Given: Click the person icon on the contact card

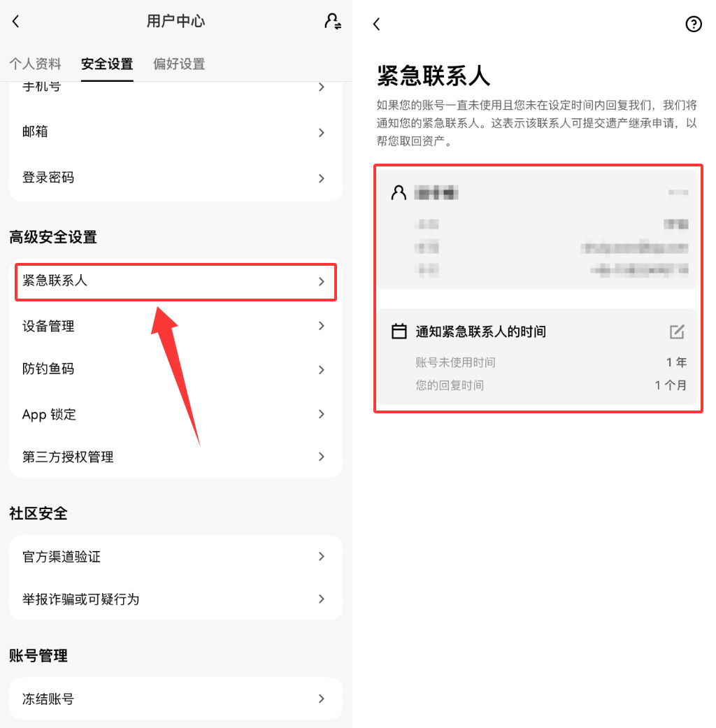Looking at the screenshot, I should pos(398,192).
